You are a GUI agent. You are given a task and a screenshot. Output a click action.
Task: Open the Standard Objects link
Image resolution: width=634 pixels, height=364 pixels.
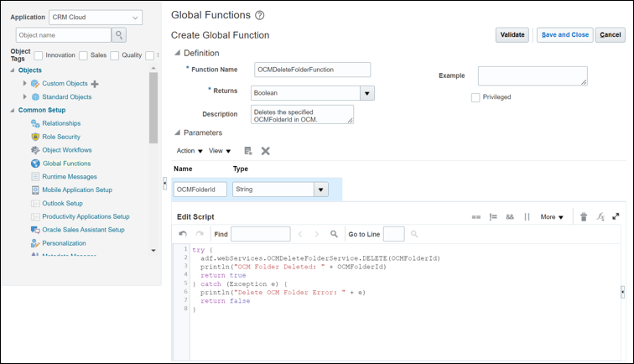coord(67,97)
